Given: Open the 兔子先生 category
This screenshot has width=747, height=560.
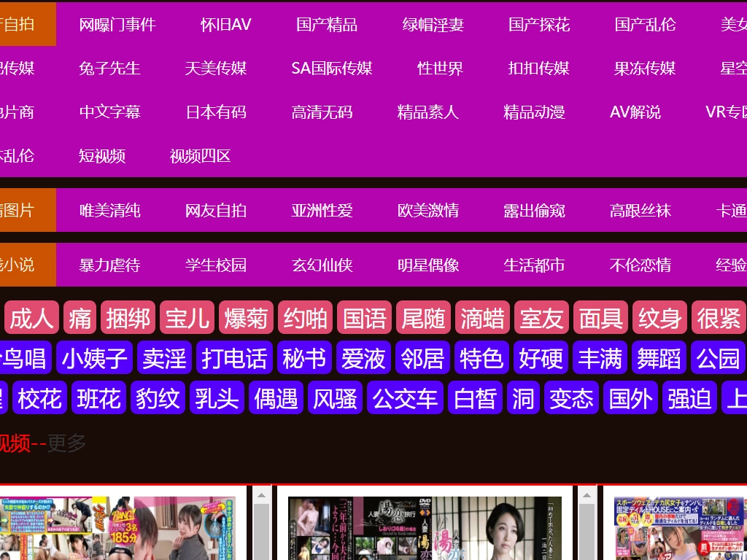Looking at the screenshot, I should coord(109,68).
